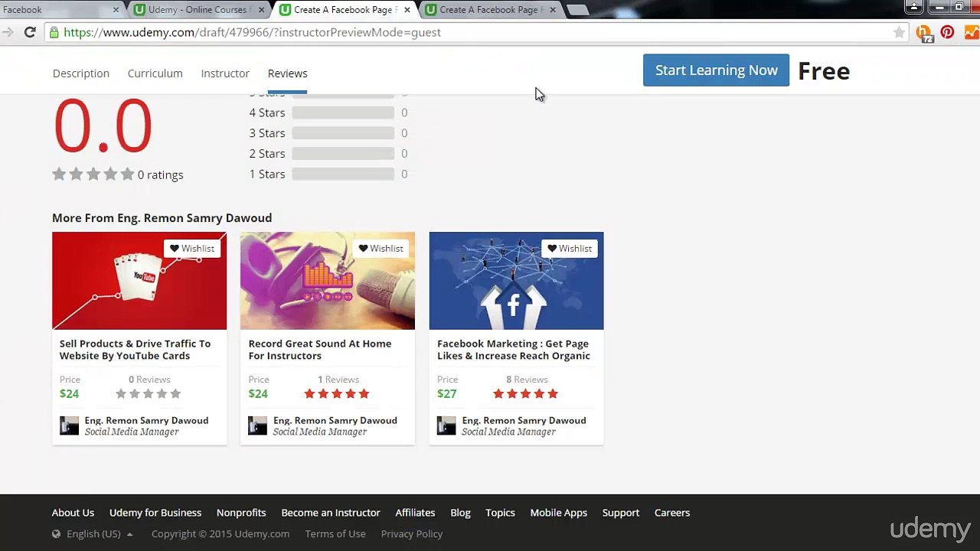Close the Facebook browser tab
Screen dimensions: 980x551
click(x=116, y=10)
